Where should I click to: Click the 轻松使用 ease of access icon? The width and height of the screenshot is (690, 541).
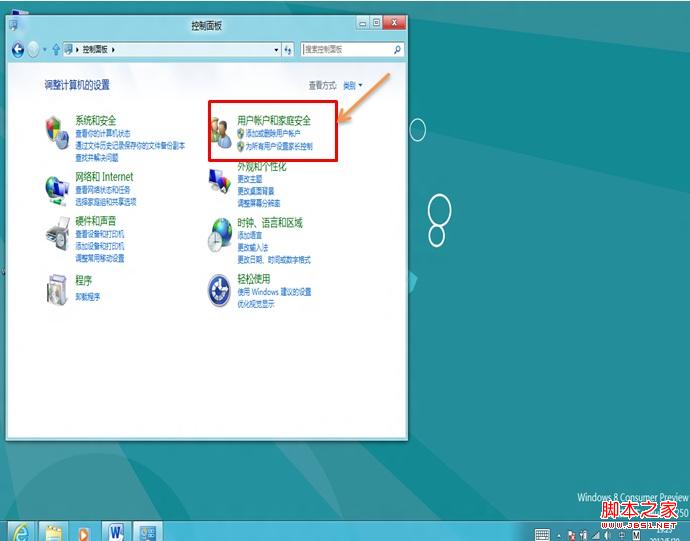(x=219, y=291)
